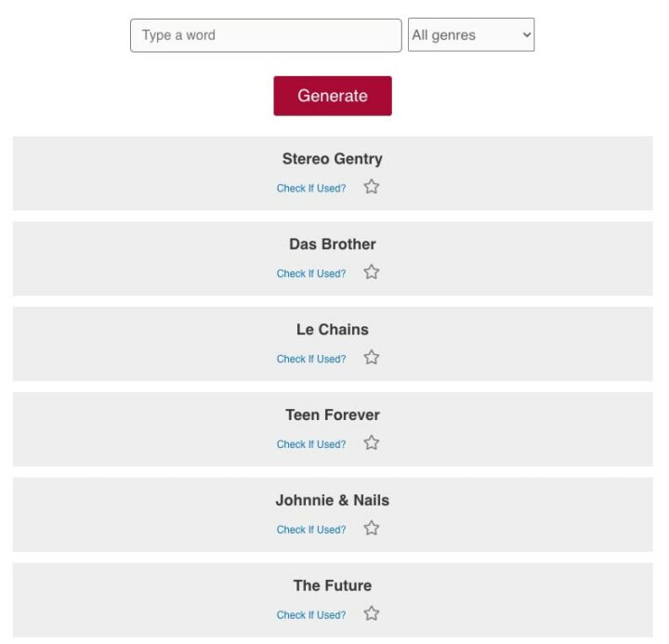The width and height of the screenshot is (669, 644).
Task: Star the Das Brother name
Action: 372,272
